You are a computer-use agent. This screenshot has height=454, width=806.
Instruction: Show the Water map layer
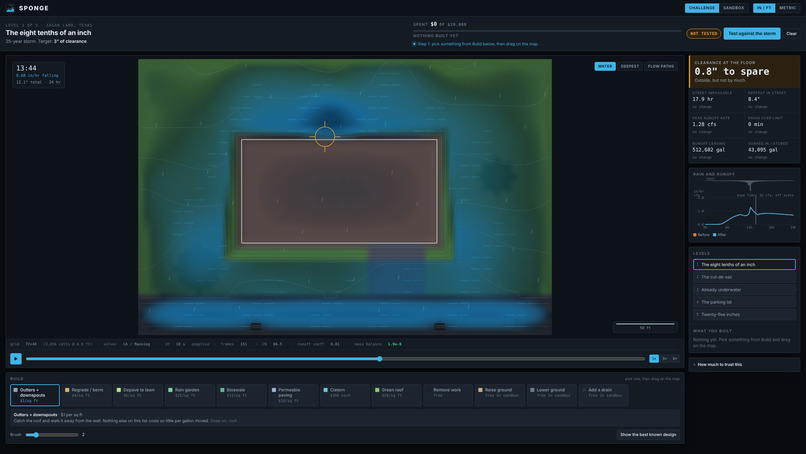tap(605, 66)
